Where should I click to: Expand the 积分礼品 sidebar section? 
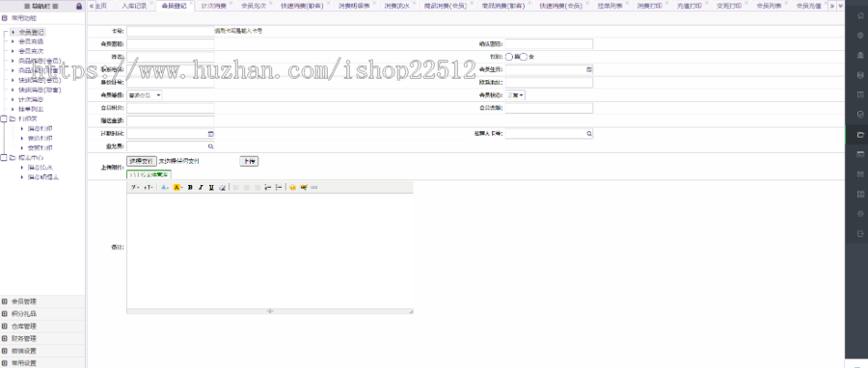click(42, 314)
